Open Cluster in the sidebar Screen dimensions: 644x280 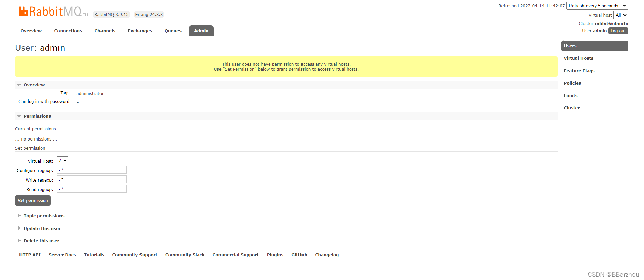(x=572, y=108)
